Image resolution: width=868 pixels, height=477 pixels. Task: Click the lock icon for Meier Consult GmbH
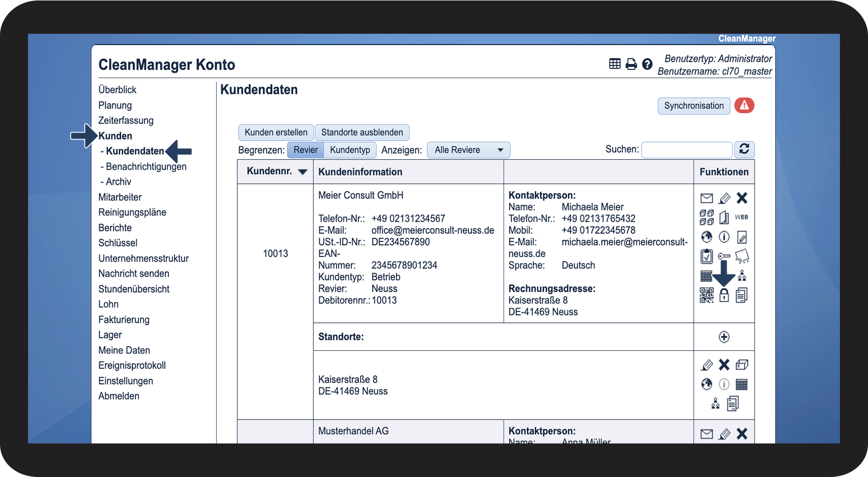pyautogui.click(x=724, y=295)
